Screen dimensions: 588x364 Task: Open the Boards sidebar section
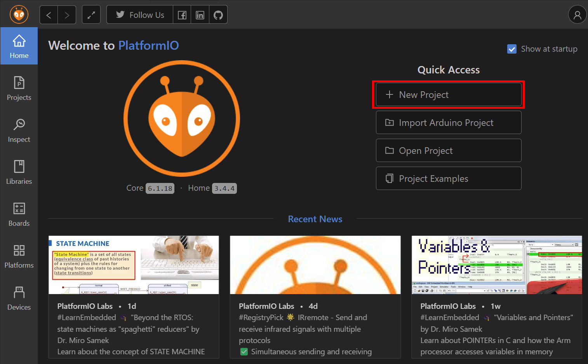click(19, 214)
